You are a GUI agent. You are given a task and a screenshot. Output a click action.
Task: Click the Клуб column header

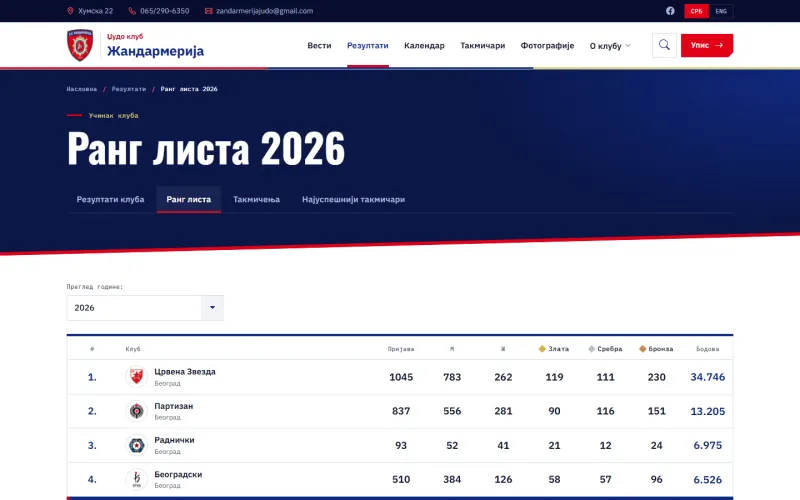(x=133, y=349)
